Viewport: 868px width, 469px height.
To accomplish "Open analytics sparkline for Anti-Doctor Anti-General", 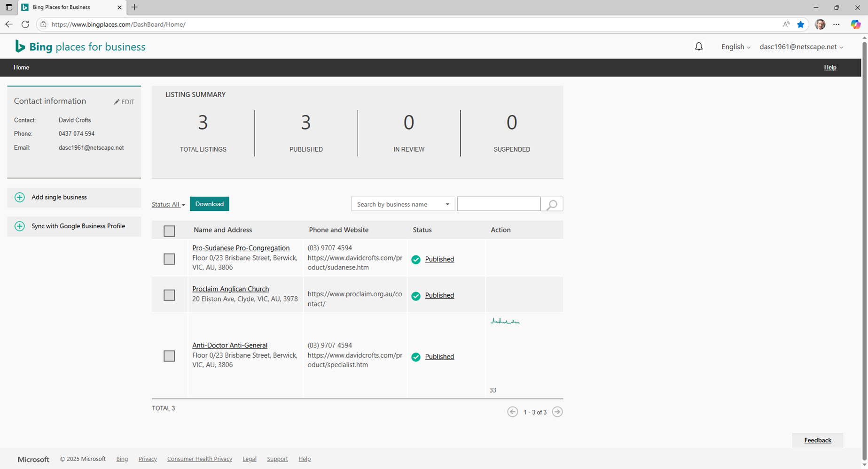I will (x=505, y=321).
